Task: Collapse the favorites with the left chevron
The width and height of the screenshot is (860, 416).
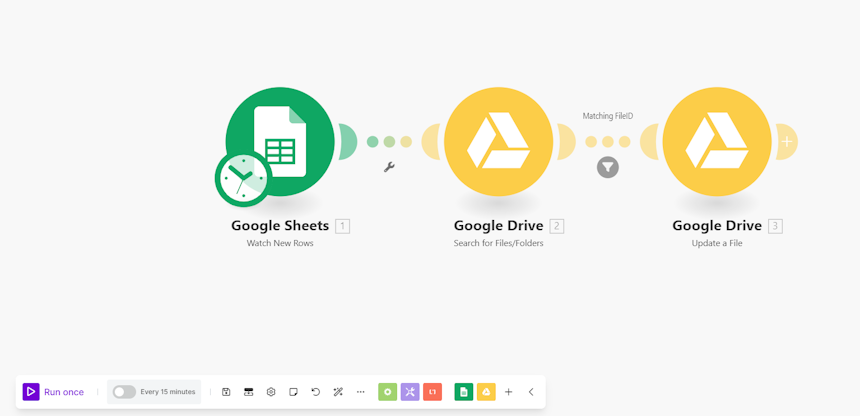Action: click(531, 392)
